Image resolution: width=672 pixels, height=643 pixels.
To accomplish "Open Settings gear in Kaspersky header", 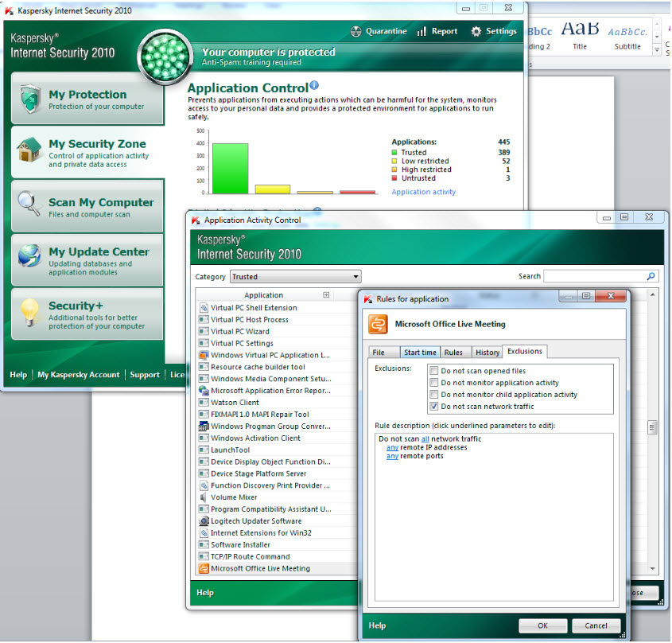I will (x=476, y=32).
